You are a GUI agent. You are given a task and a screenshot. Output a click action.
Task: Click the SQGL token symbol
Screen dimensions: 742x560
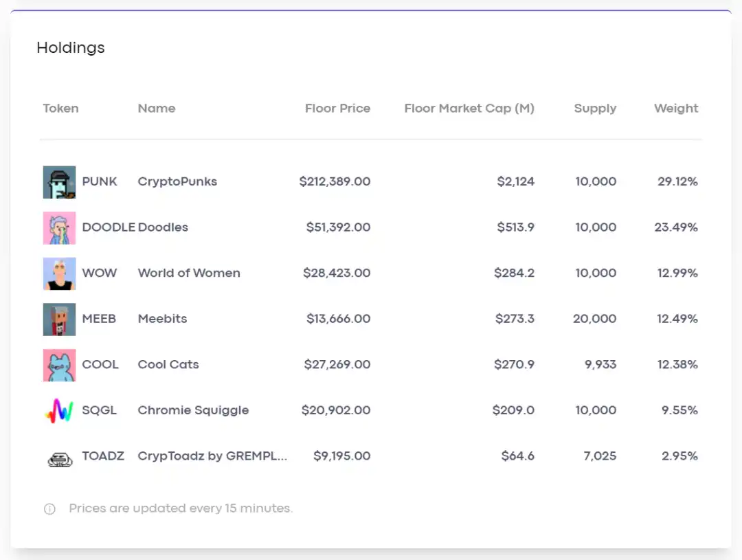[x=100, y=411]
